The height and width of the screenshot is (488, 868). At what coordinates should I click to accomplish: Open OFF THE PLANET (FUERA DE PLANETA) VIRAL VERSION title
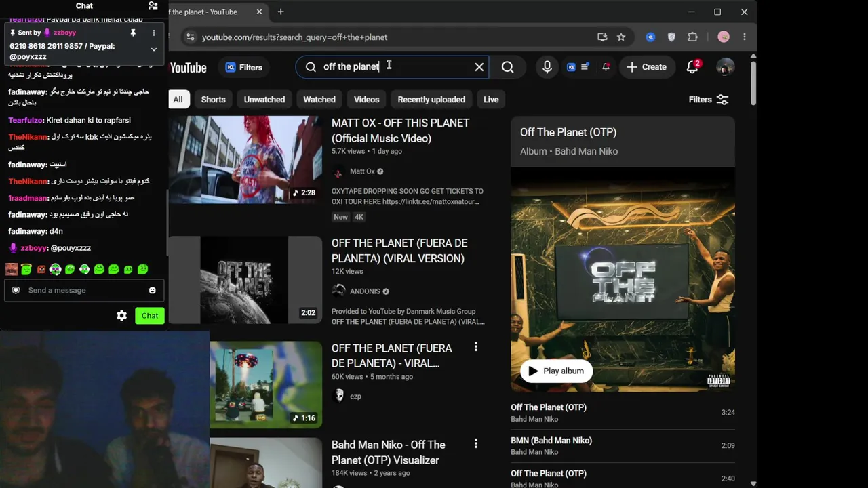click(x=399, y=251)
